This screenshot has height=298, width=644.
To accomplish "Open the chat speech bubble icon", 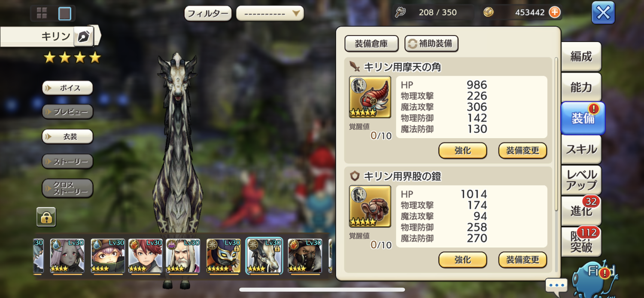I will coord(556,286).
